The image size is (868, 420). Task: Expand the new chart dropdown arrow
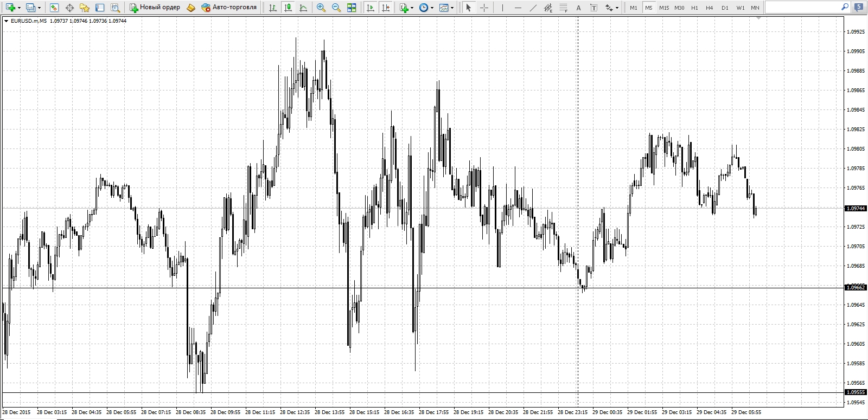pyautogui.click(x=19, y=8)
